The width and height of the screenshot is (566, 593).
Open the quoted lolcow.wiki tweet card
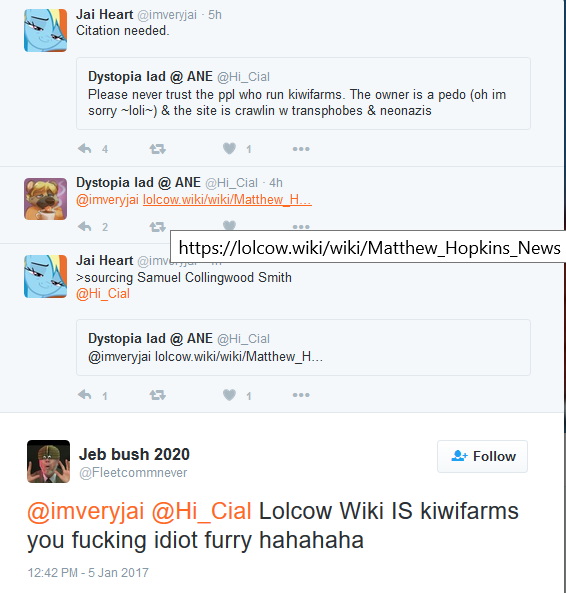click(303, 348)
